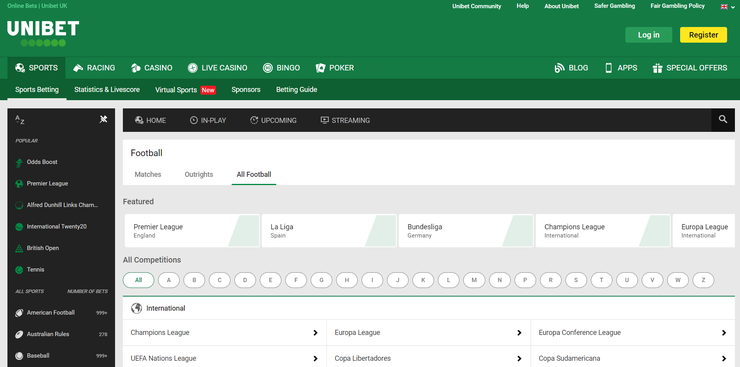Open Unibet Community link
Screen dimensions: 740x367
click(x=477, y=7)
